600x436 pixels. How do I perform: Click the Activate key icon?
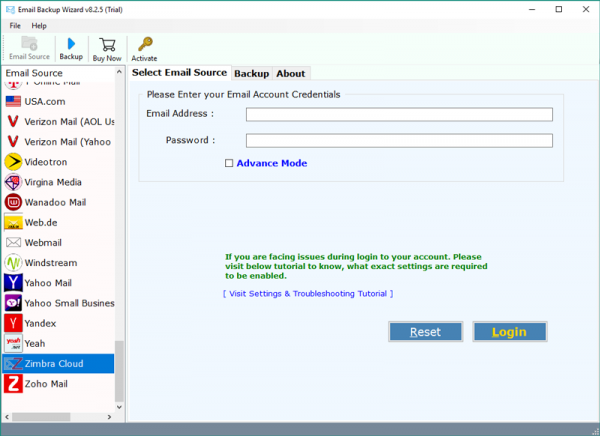coord(145,44)
